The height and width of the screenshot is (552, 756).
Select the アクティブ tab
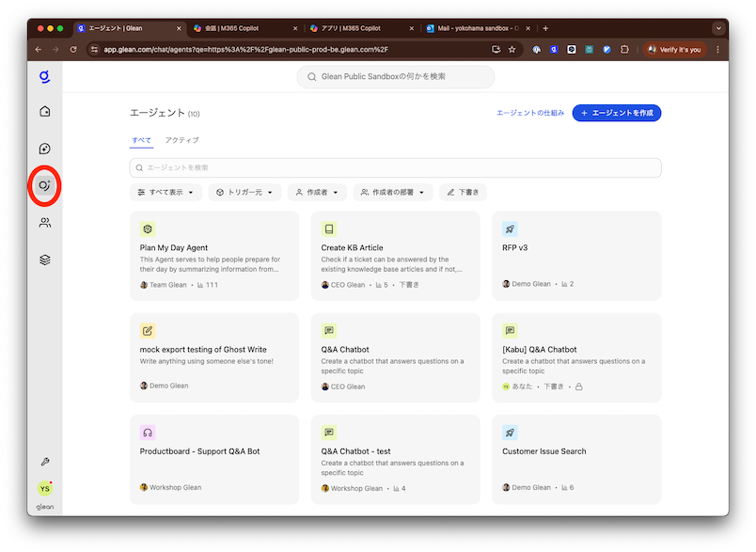click(181, 140)
